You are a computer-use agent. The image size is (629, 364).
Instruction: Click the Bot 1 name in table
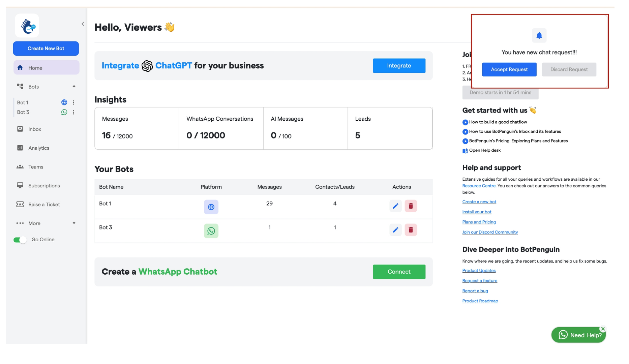point(105,204)
